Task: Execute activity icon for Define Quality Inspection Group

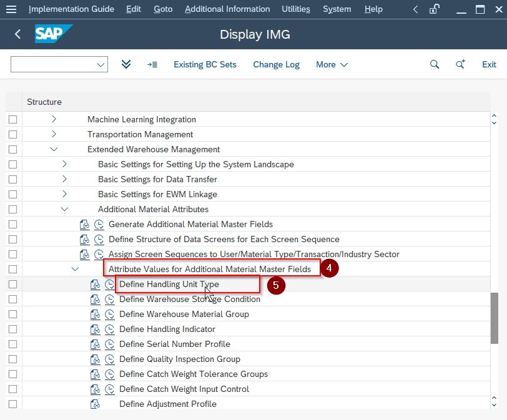Action: [x=110, y=359]
